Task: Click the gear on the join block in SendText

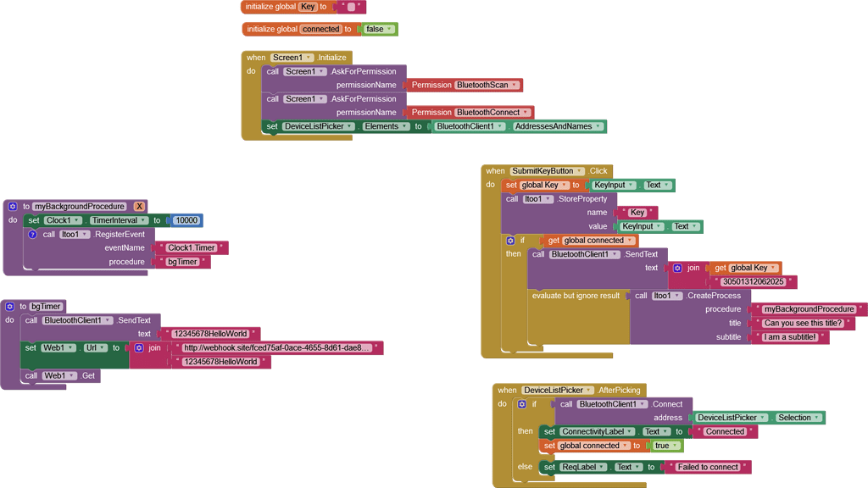Action: click(677, 268)
